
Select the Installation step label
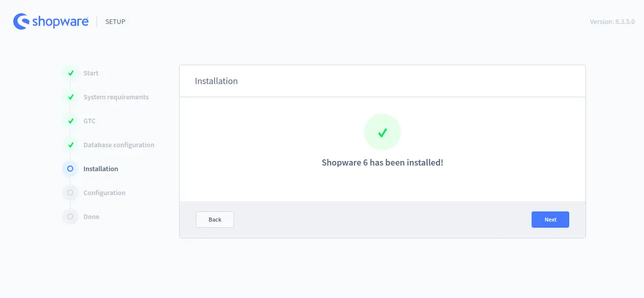[101, 169]
